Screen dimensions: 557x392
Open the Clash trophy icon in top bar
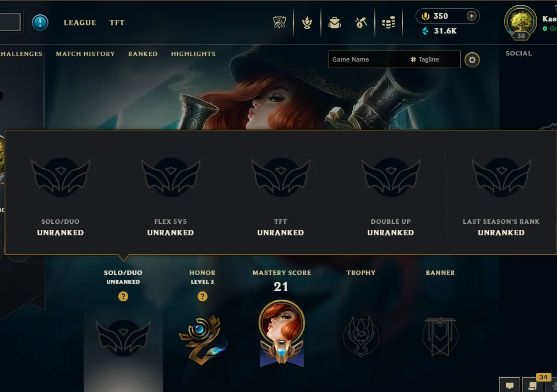click(x=280, y=23)
